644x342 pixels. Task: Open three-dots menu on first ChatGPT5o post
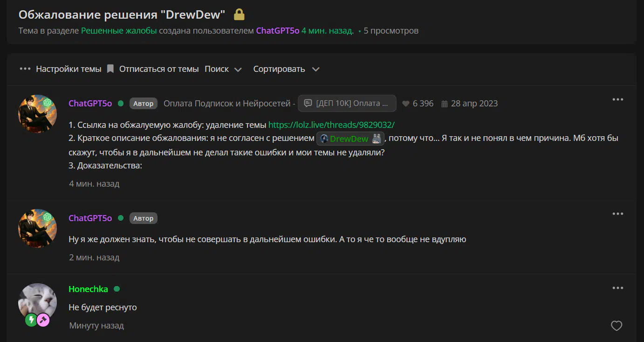[x=617, y=99]
